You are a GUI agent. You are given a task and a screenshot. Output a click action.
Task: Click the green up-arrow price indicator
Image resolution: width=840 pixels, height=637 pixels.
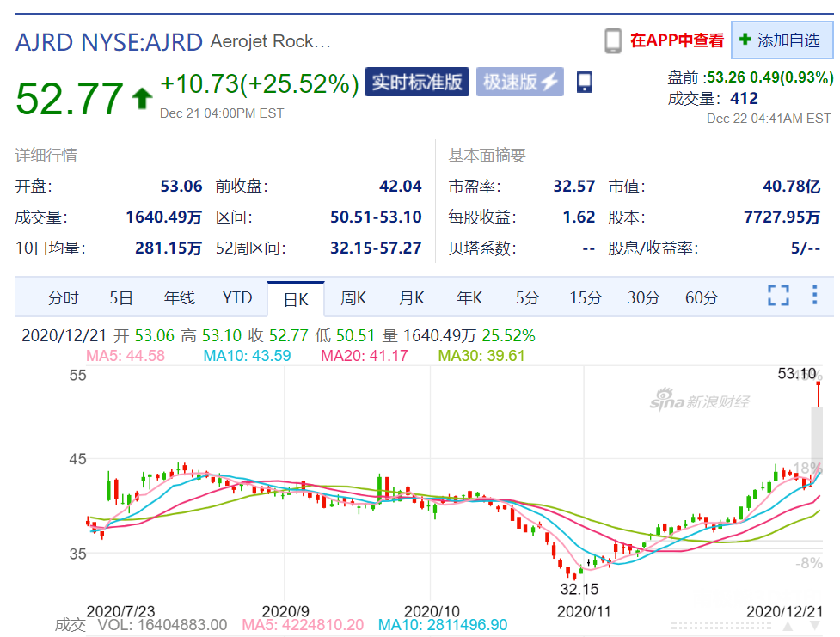click(142, 99)
